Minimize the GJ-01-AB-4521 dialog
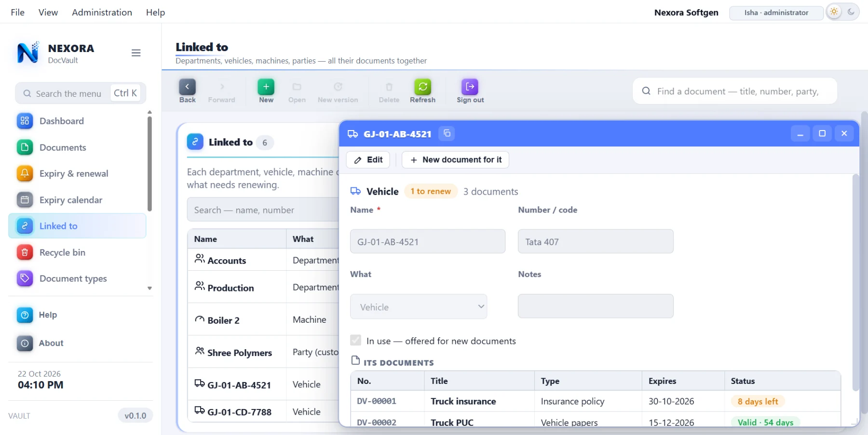The image size is (868, 435). (800, 133)
